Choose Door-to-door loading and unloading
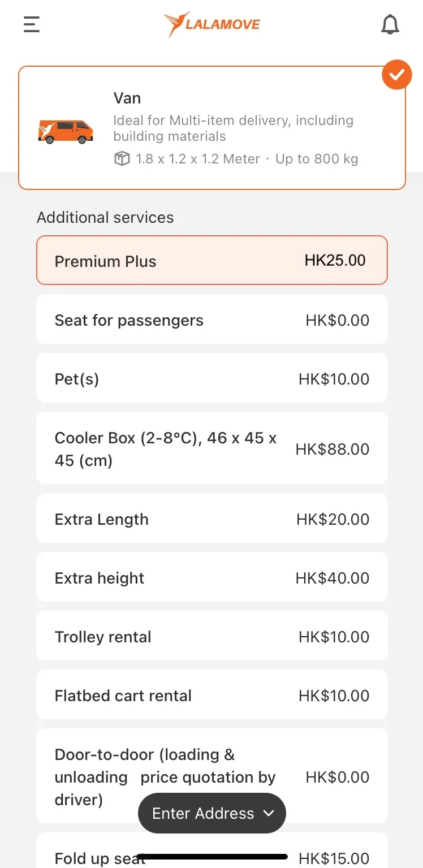The height and width of the screenshot is (868, 423). pos(212,776)
